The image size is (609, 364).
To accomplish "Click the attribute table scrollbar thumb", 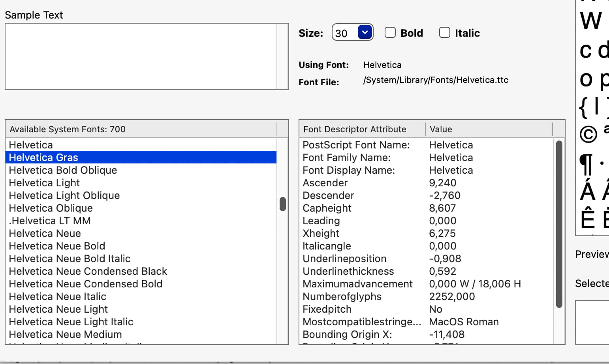I will [559, 224].
